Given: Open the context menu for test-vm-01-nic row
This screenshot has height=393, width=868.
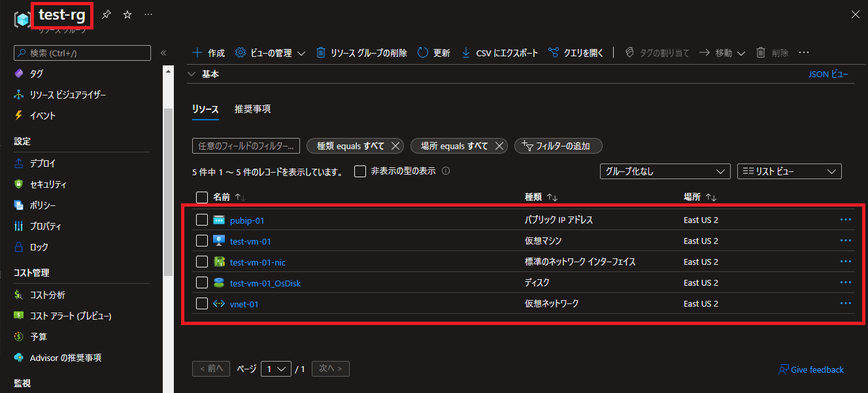Looking at the screenshot, I should pos(846,262).
